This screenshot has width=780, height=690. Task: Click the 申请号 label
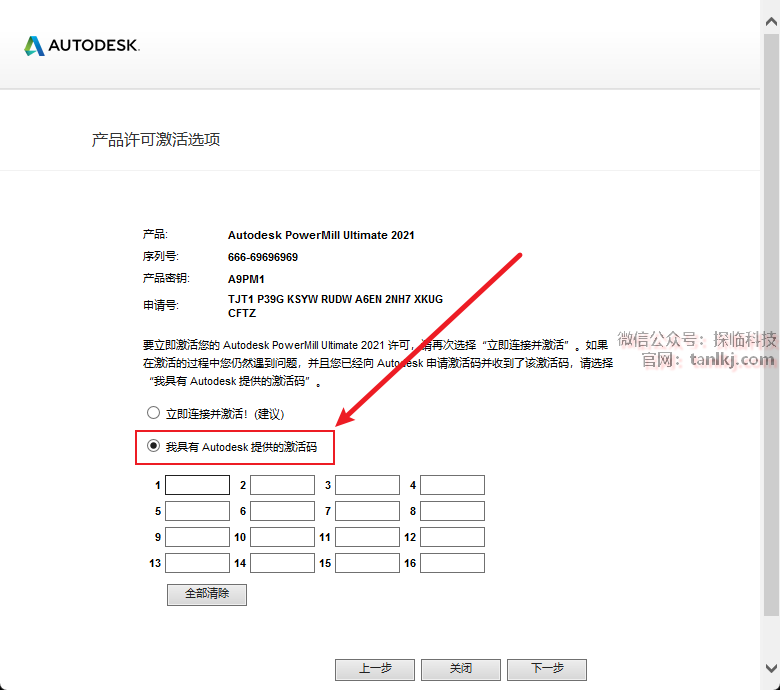pos(161,305)
